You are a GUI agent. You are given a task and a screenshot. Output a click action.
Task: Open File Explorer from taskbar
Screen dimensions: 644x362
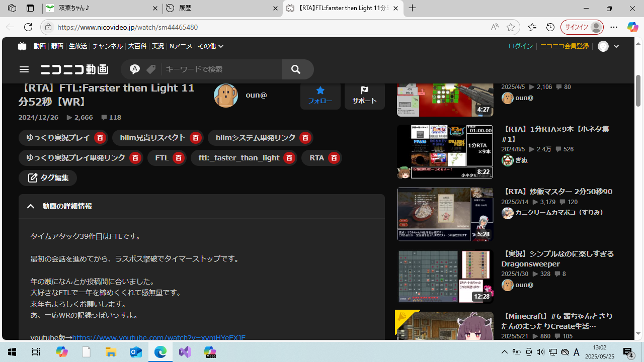[x=111, y=352]
